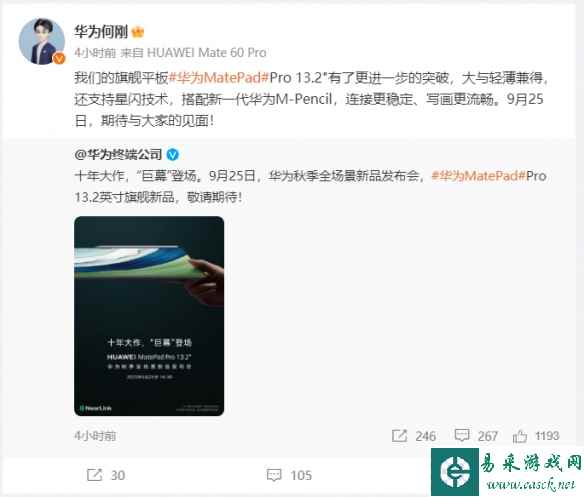This screenshot has height=497, width=584.
Task: Click the 易采游戏网 watermark logo
Action: tap(507, 472)
